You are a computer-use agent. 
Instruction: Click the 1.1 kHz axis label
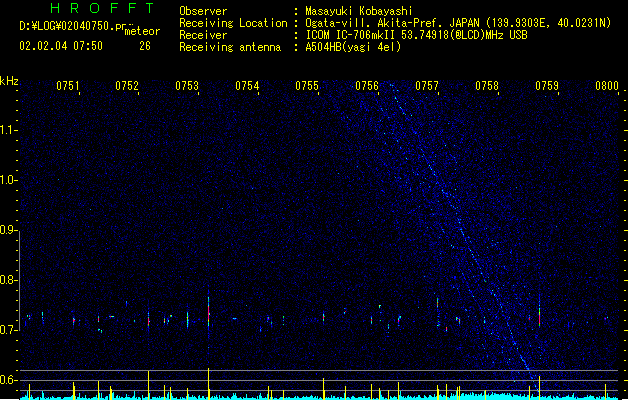(x=8, y=129)
